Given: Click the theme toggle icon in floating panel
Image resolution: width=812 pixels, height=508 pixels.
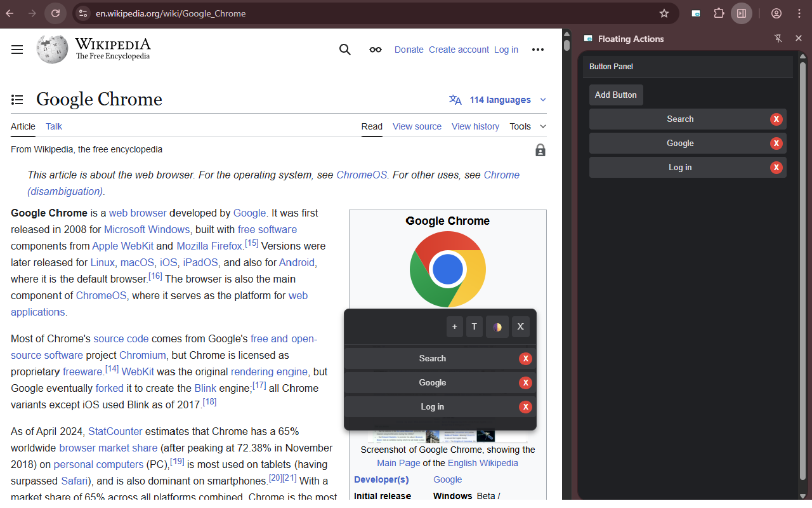Looking at the screenshot, I should pos(497,327).
